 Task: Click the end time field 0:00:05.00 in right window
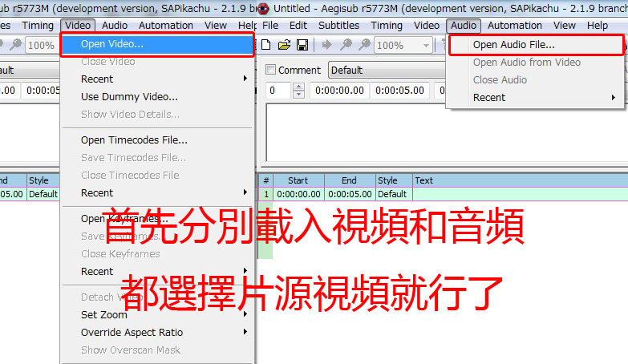[x=399, y=91]
